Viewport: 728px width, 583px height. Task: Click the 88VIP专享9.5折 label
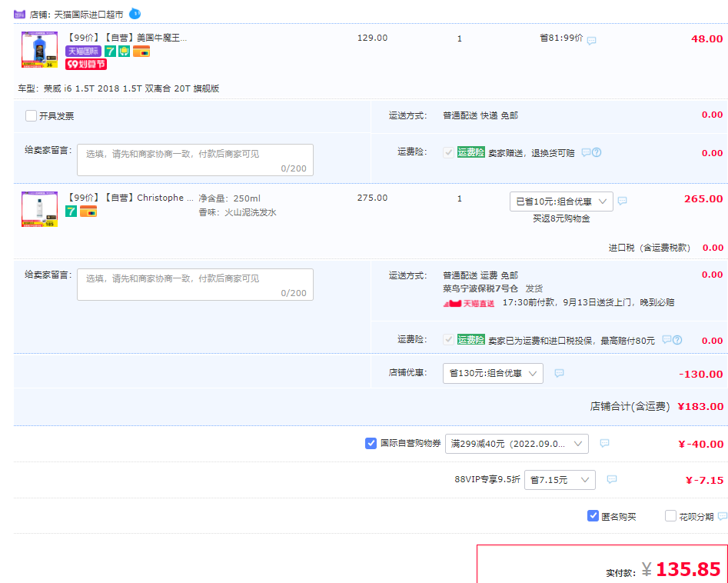487,479
